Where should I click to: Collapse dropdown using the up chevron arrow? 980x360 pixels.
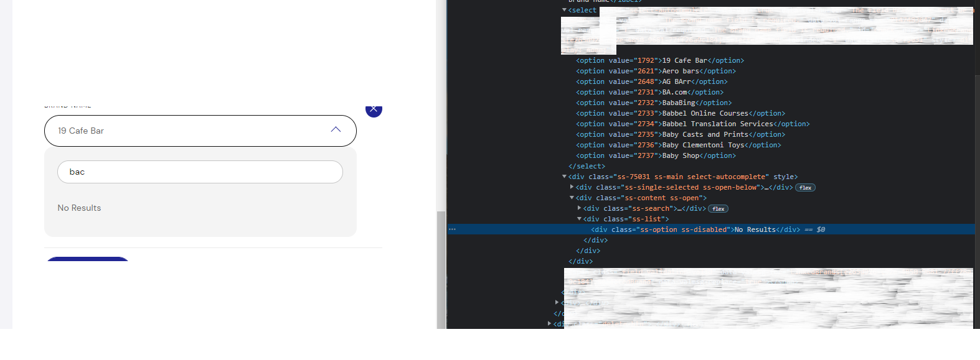(x=336, y=129)
